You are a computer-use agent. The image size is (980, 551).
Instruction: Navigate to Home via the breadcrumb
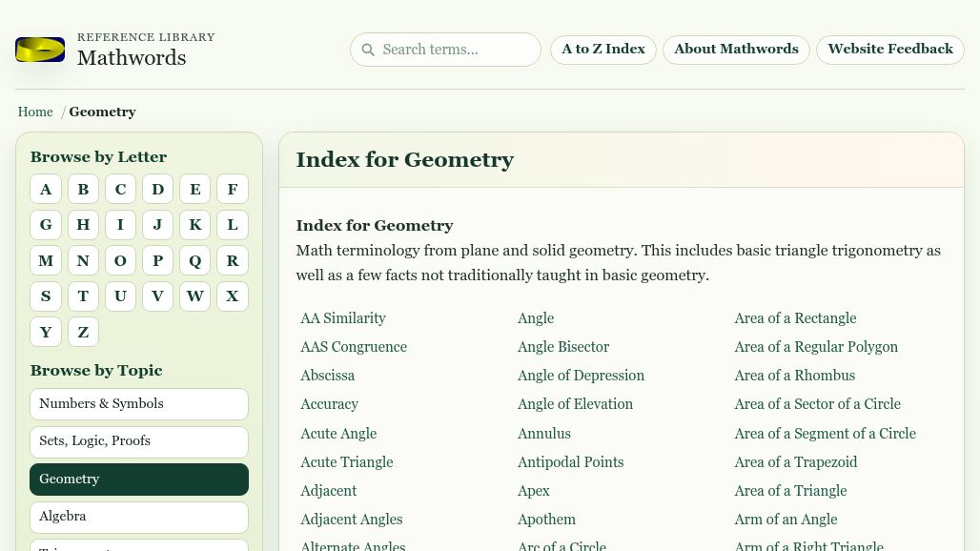click(x=35, y=112)
